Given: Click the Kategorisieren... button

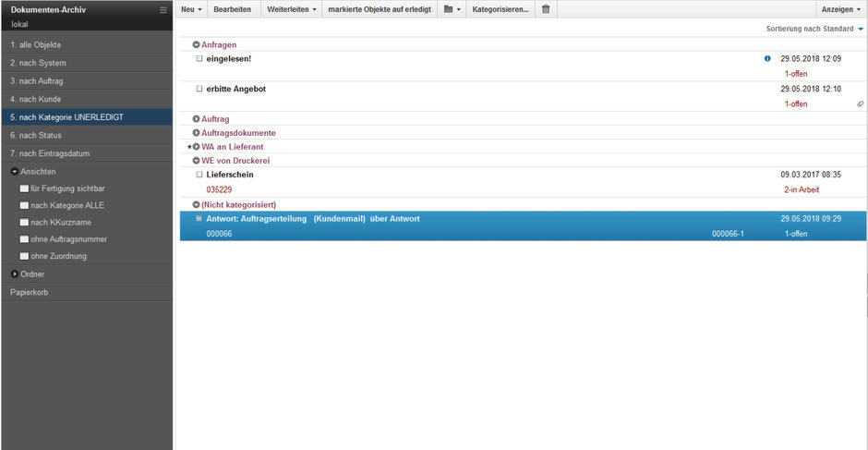Looking at the screenshot, I should pyautogui.click(x=500, y=9).
